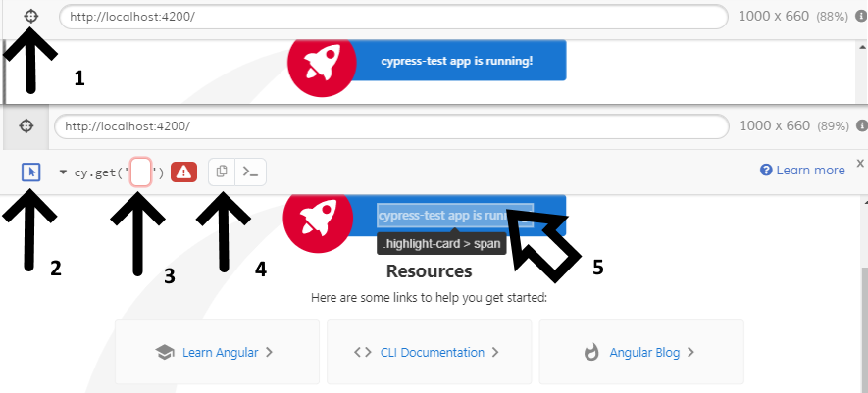868x393 pixels.
Task: Select the highlighted span 'cypress-test app is running'
Action: pyautogui.click(x=455, y=216)
